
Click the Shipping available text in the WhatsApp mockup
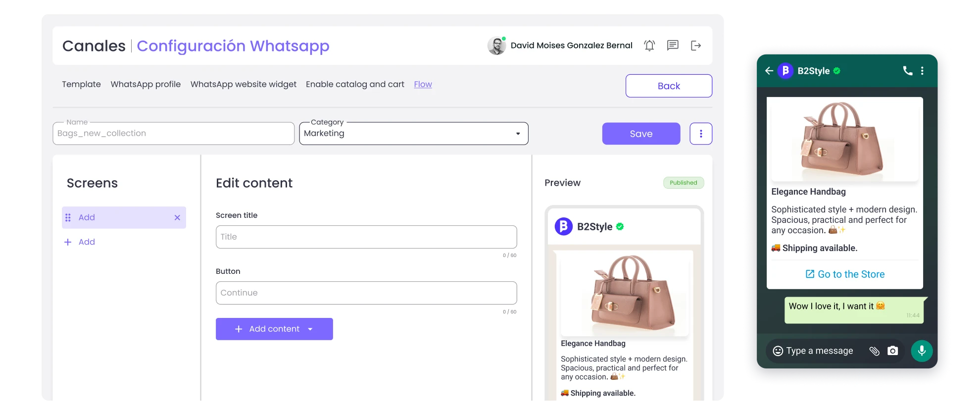[815, 248]
